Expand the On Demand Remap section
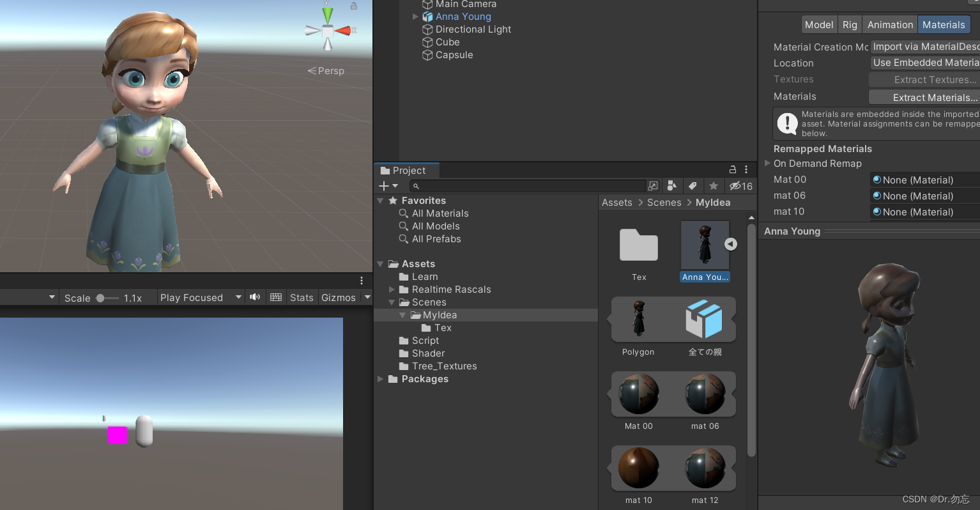980x510 pixels. point(767,163)
